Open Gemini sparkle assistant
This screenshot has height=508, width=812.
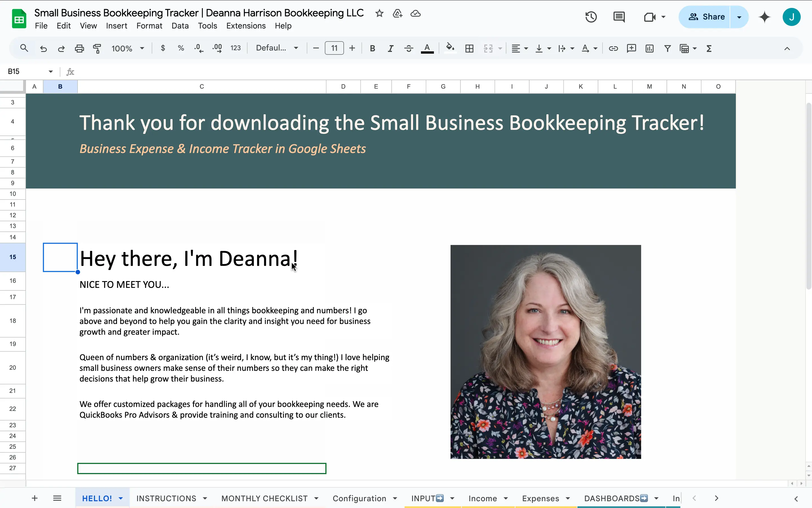click(x=764, y=17)
